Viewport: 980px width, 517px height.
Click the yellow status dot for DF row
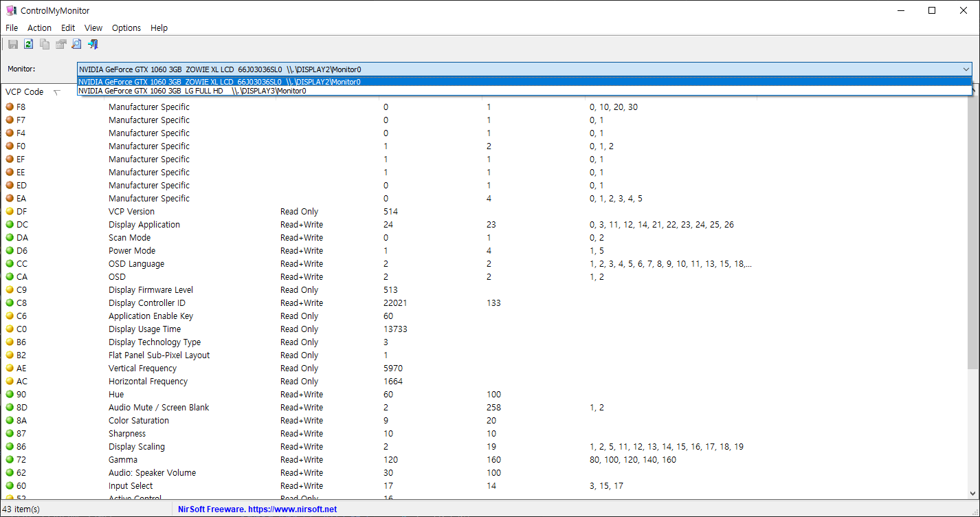[10, 212]
